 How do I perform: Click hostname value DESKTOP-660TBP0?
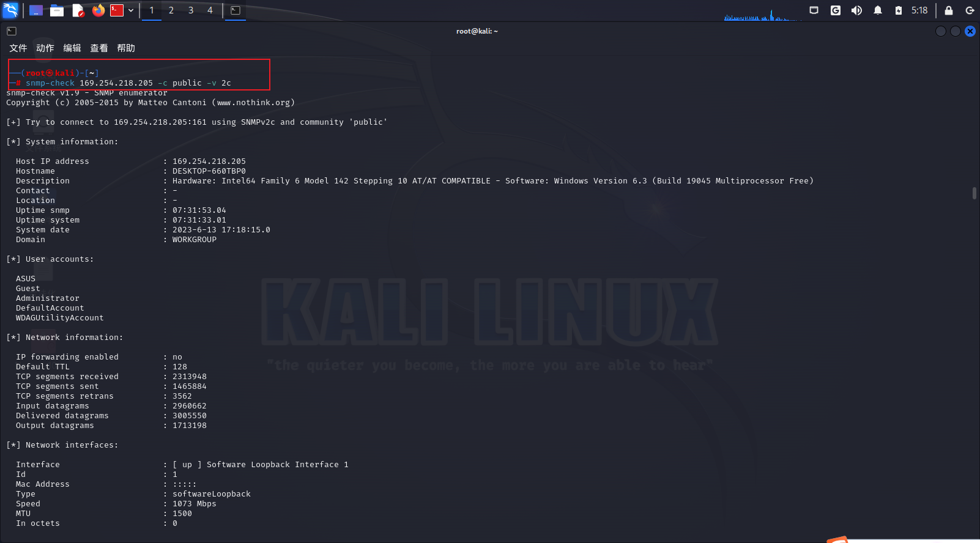click(209, 171)
